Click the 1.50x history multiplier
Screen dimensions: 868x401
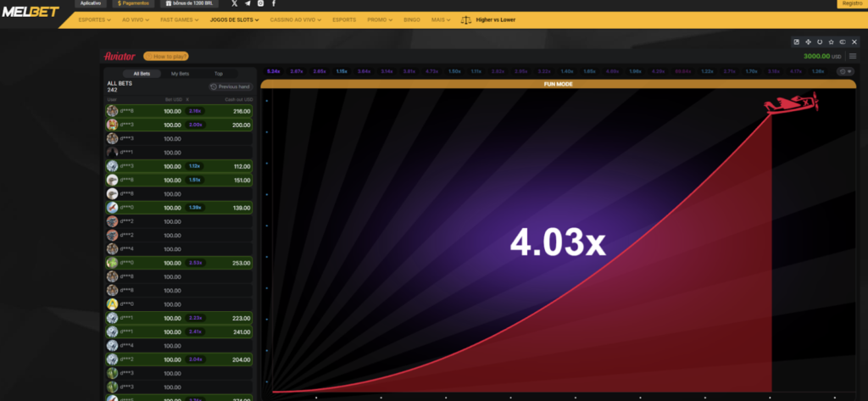pyautogui.click(x=454, y=71)
